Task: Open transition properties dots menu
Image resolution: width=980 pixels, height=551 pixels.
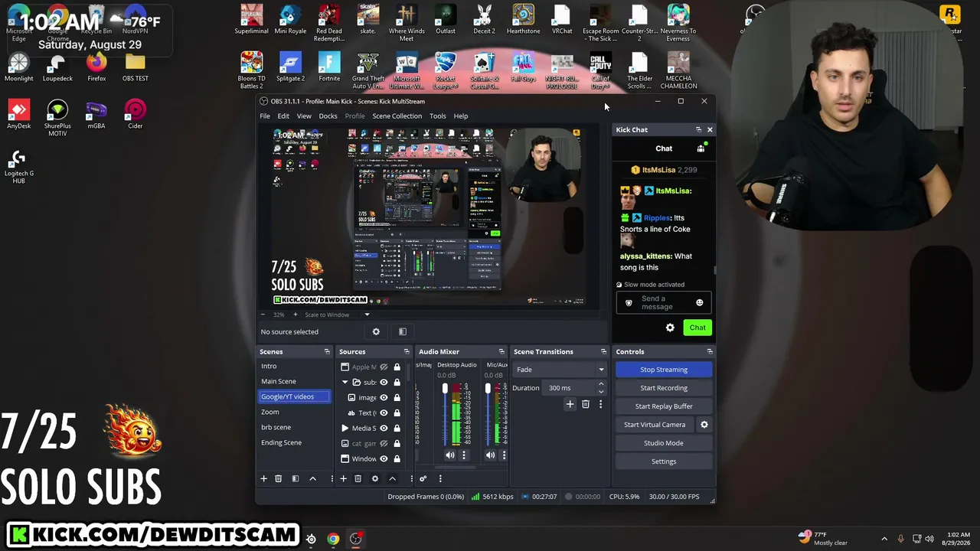Action: (x=600, y=404)
